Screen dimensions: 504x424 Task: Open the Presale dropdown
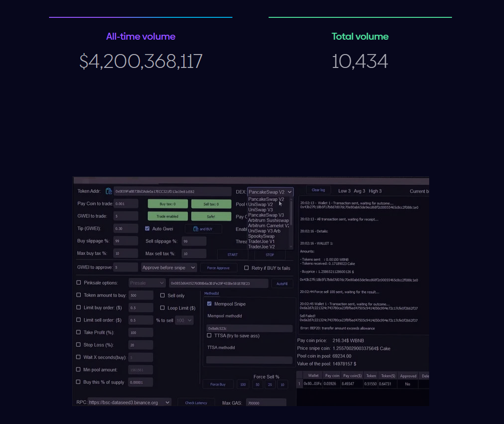coord(147,283)
